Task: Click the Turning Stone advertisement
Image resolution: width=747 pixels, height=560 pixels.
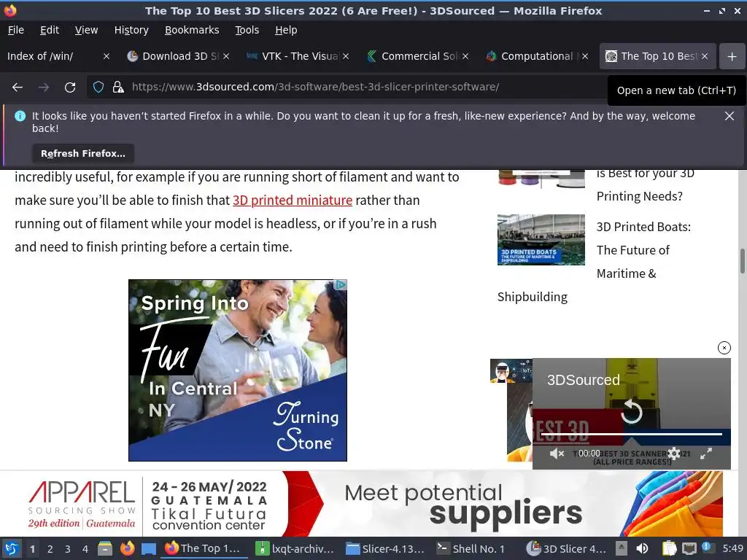Action: [238, 370]
